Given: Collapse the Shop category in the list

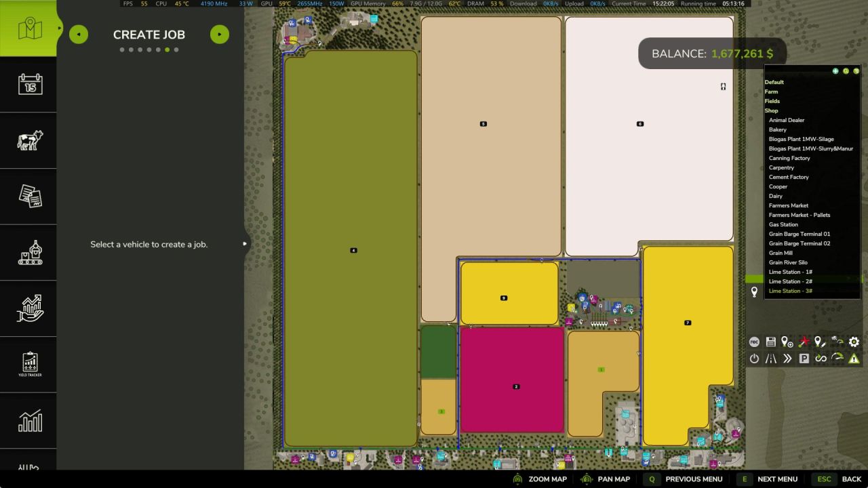Looking at the screenshot, I should (x=771, y=110).
